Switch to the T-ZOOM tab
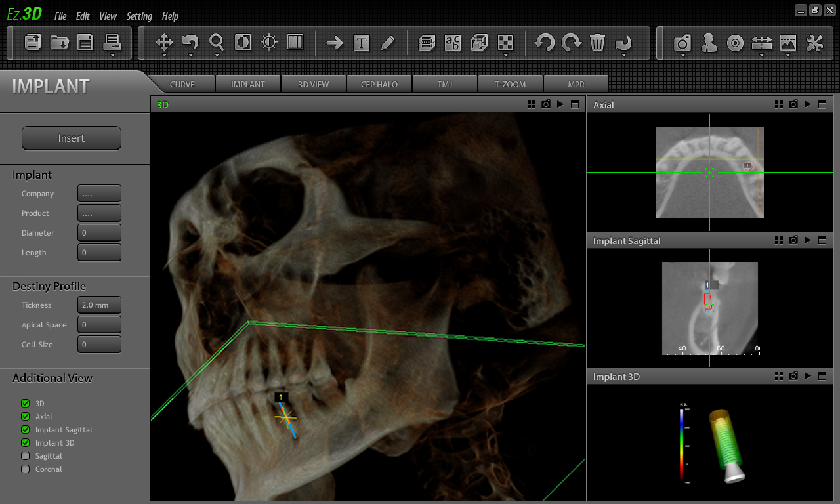The height and width of the screenshot is (504, 840). pos(511,84)
